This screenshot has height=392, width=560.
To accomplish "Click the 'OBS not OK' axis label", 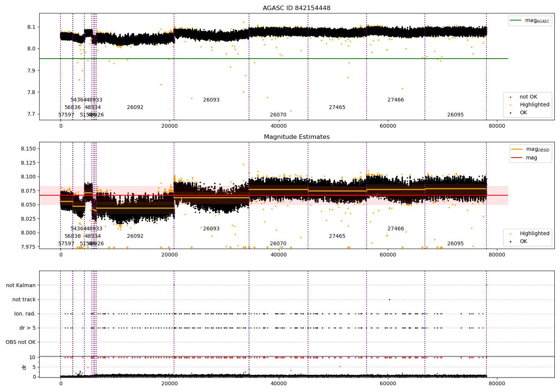I will pos(21,342).
